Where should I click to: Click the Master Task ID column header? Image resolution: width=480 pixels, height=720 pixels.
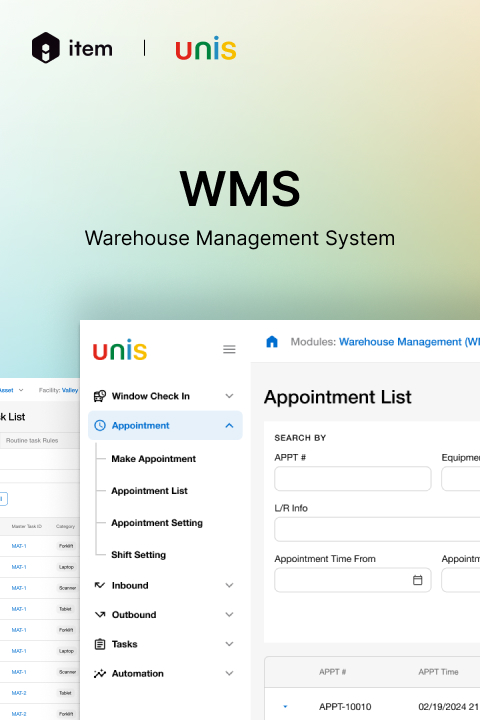pyautogui.click(x=27, y=526)
